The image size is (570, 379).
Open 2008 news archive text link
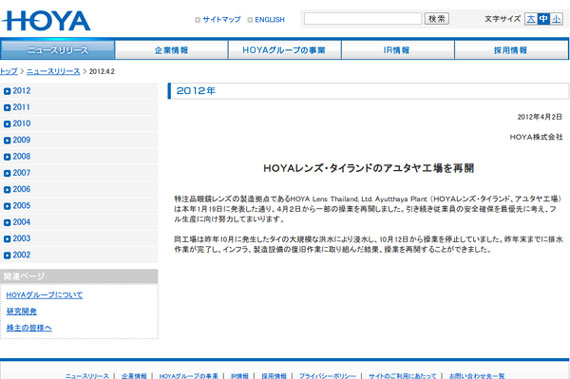coord(21,157)
